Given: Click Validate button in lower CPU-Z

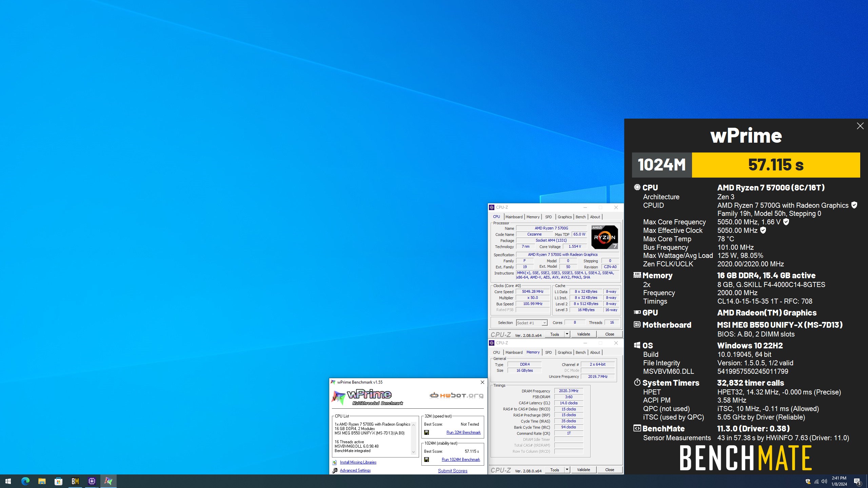Looking at the screenshot, I should (584, 470).
